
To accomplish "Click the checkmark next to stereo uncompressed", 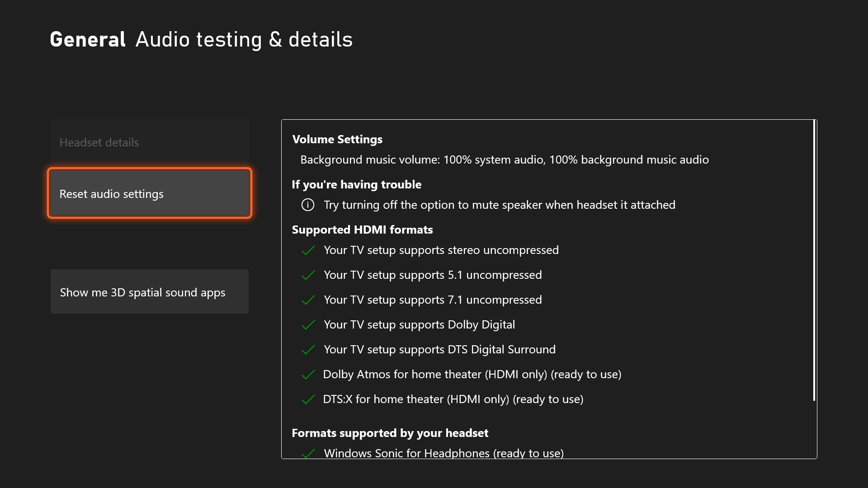I will click(x=308, y=250).
